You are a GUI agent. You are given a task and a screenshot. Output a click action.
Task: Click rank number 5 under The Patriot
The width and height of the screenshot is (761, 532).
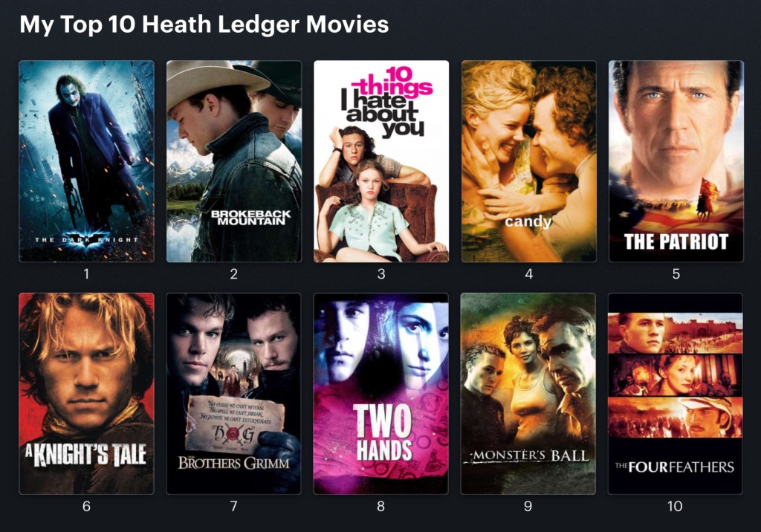[676, 274]
